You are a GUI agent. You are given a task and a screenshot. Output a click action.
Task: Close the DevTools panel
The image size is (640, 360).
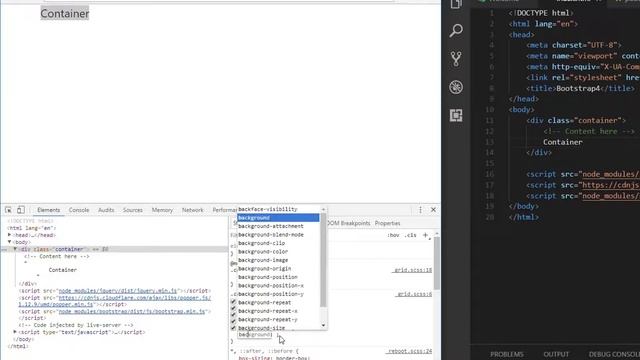pyautogui.click(x=433, y=210)
